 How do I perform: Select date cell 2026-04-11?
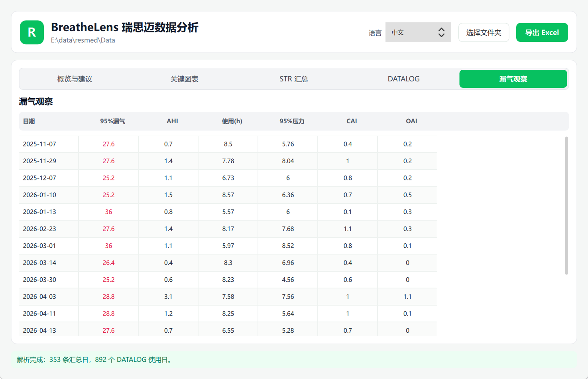(49, 314)
